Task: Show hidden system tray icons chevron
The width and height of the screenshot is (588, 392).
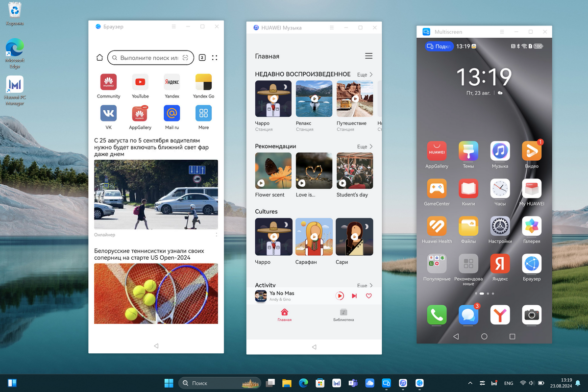Action: coord(470,383)
